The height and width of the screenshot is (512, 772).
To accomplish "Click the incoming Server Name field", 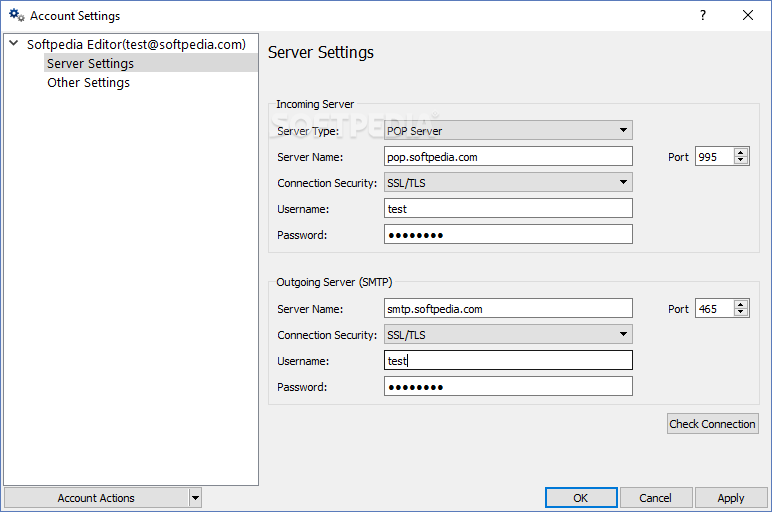I will [x=508, y=157].
